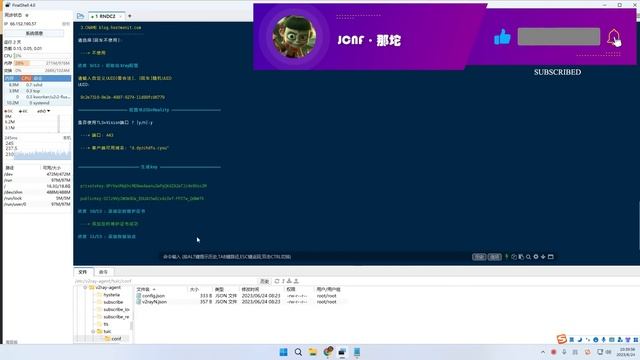Sort files by modified time column
The width and height of the screenshot is (640, 360).
click(261, 289)
